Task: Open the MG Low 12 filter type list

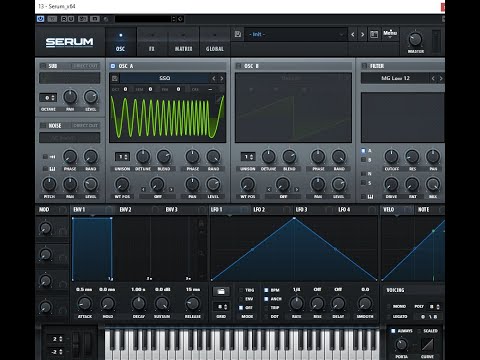Action: [x=395, y=78]
